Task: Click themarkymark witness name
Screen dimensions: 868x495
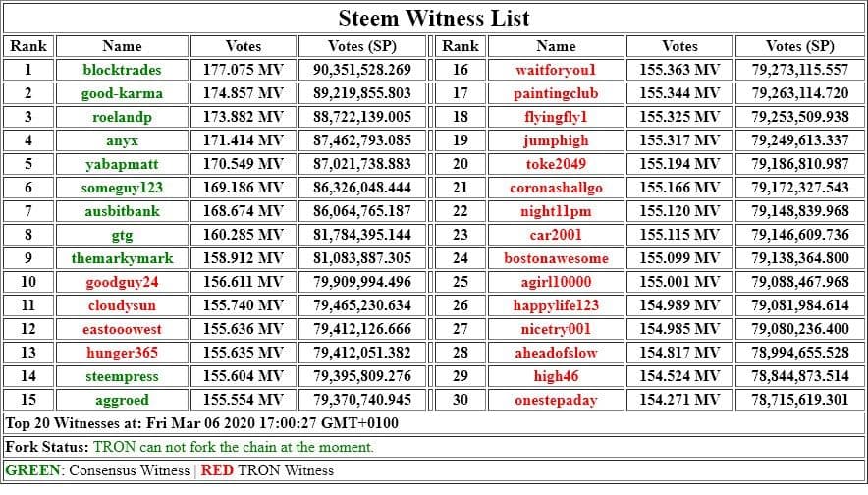Action: tap(122, 258)
